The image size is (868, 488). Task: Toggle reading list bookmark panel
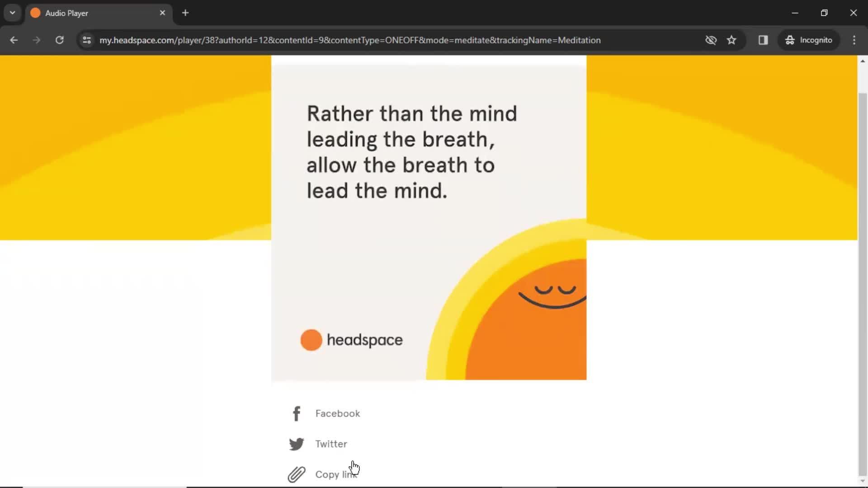[764, 40]
